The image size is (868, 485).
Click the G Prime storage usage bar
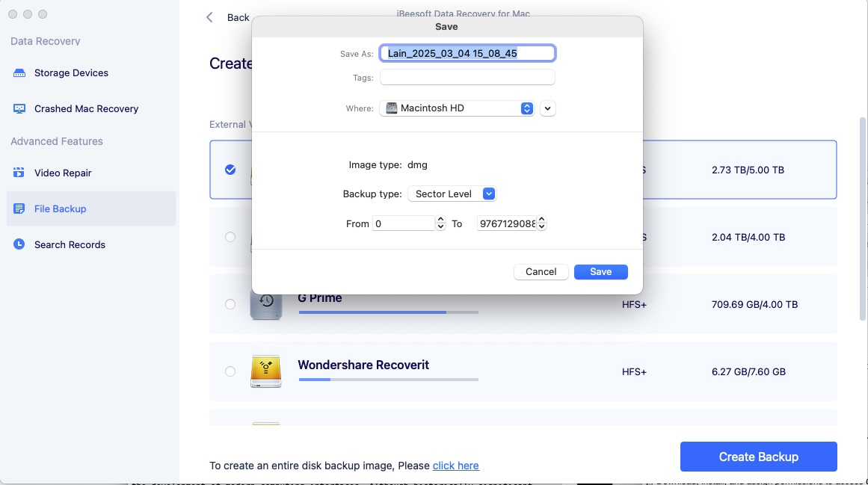pos(387,312)
